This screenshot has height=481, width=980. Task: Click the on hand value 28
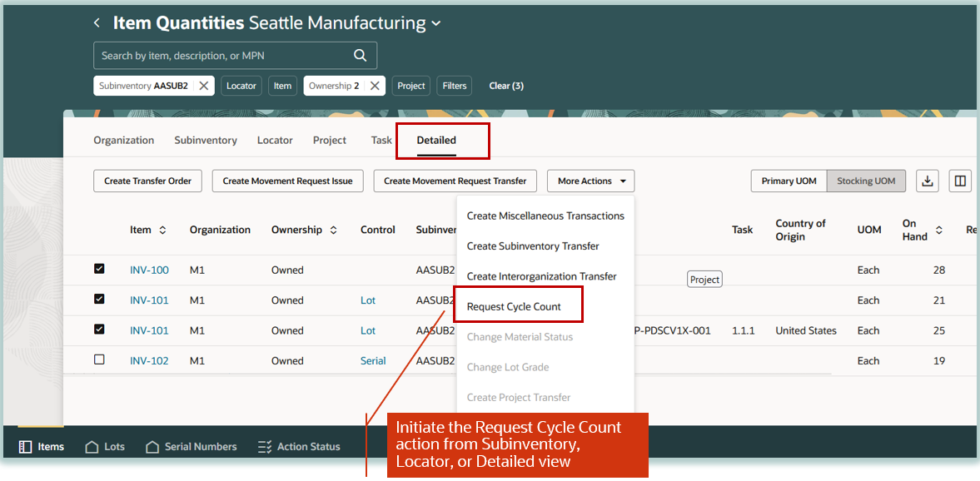click(x=938, y=270)
